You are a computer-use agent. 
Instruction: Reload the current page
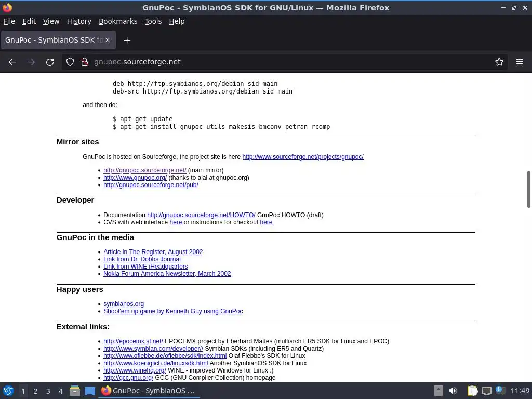[x=50, y=62]
